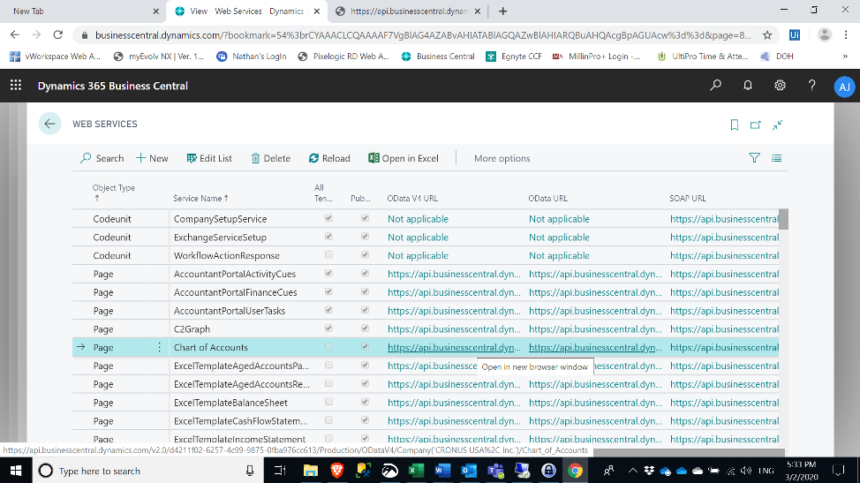Image resolution: width=860 pixels, height=483 pixels.
Task: Create a new web service with New
Action: (x=152, y=158)
